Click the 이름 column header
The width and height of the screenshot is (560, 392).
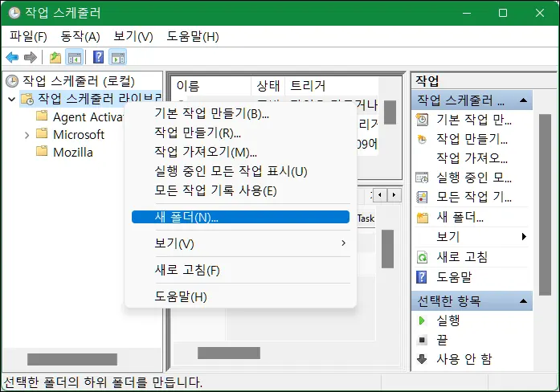pos(211,86)
